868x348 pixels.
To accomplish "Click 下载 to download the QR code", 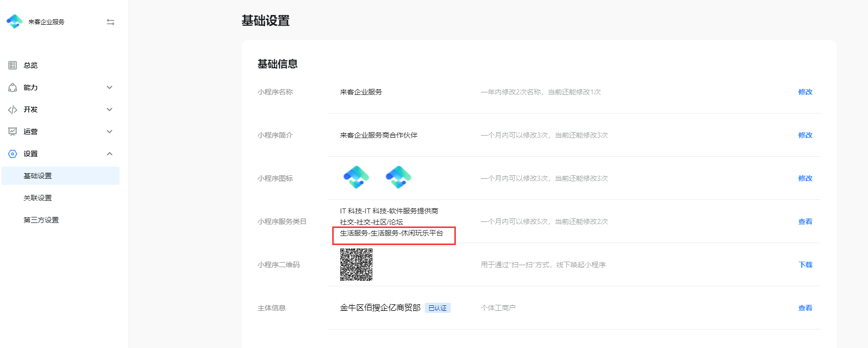I will coord(805,265).
